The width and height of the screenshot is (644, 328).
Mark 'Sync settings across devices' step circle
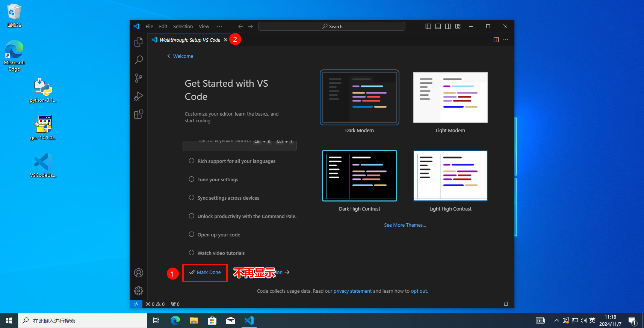pos(192,198)
